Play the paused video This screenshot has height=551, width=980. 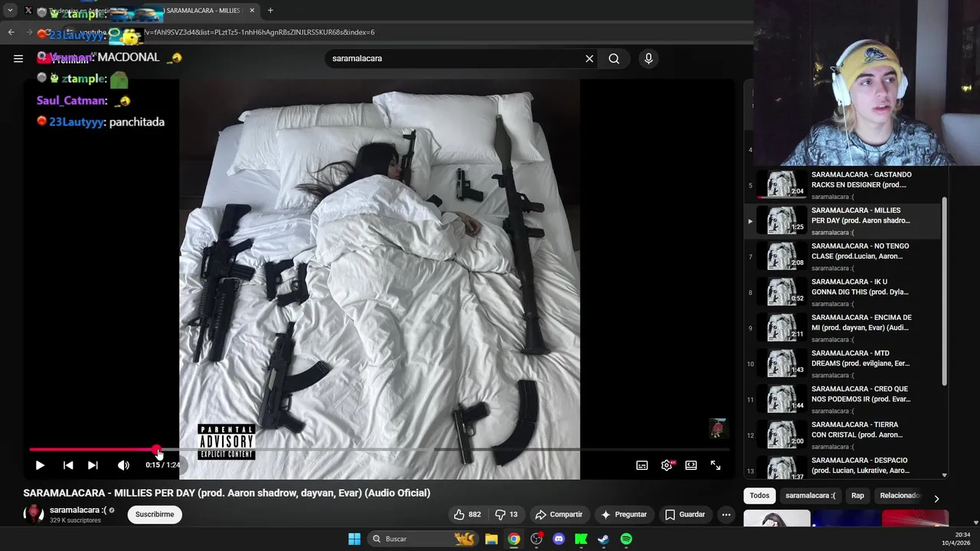40,465
